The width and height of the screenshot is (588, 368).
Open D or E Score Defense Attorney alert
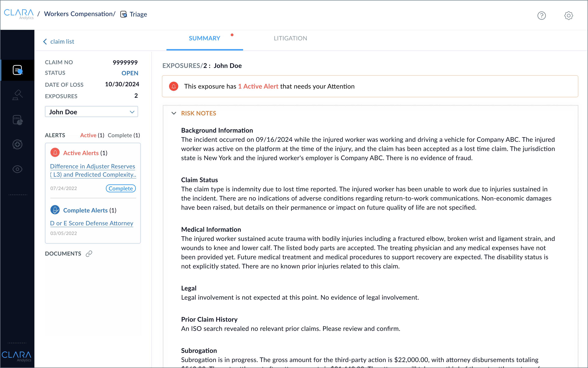click(x=92, y=223)
